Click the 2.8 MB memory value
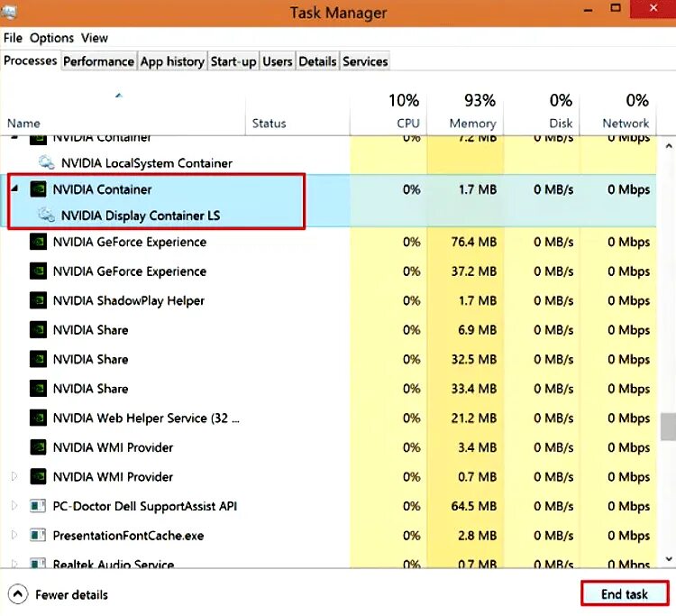 pos(477,536)
